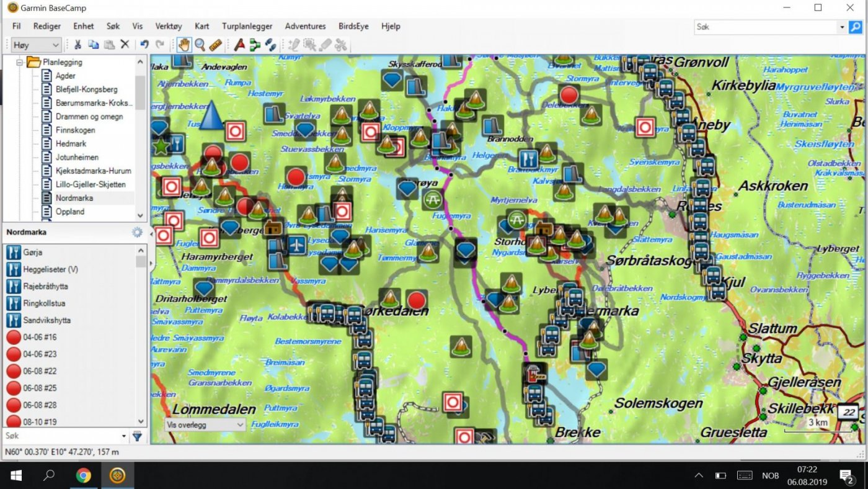Select the Hedmark list
This screenshot has width=868, height=489.
71,144
